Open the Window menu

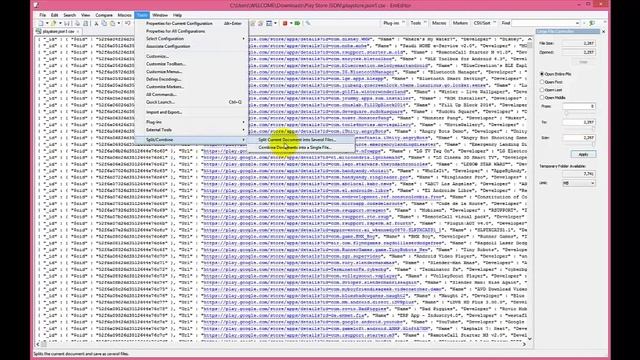click(x=160, y=15)
